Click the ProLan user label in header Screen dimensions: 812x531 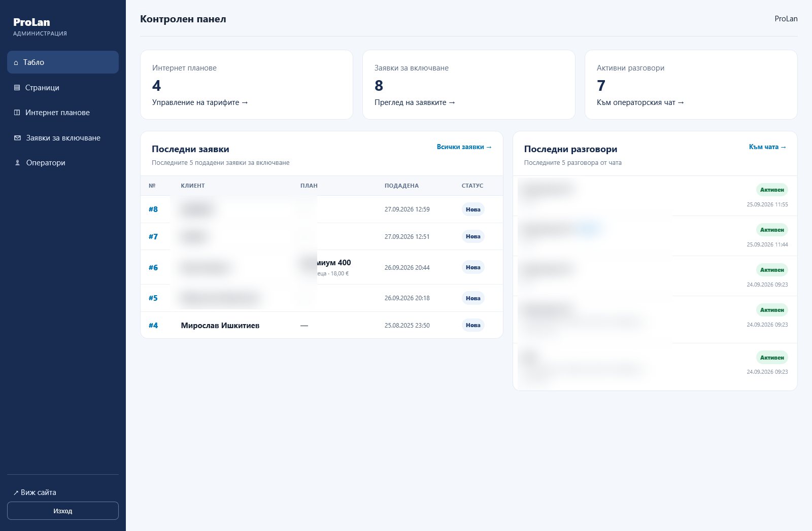pyautogui.click(x=786, y=19)
